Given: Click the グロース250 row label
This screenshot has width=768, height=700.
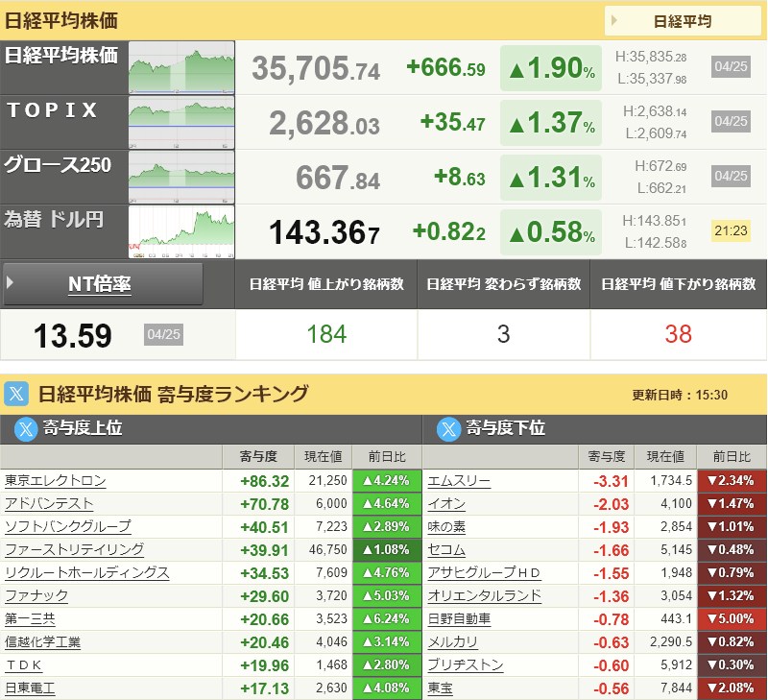Looking at the screenshot, I should (58, 165).
